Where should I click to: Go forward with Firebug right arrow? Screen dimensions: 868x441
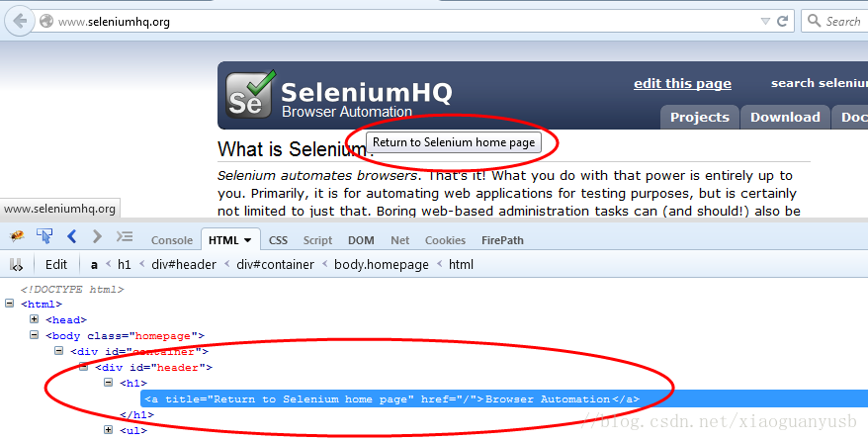pyautogui.click(x=97, y=236)
